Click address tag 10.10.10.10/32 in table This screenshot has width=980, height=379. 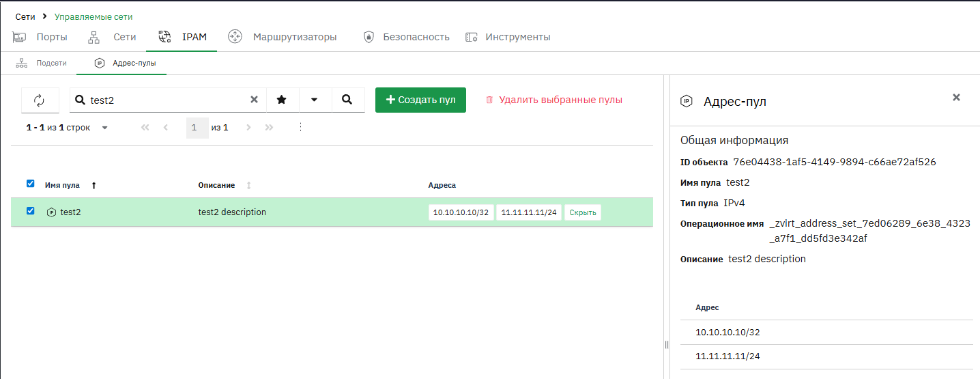[x=461, y=212]
